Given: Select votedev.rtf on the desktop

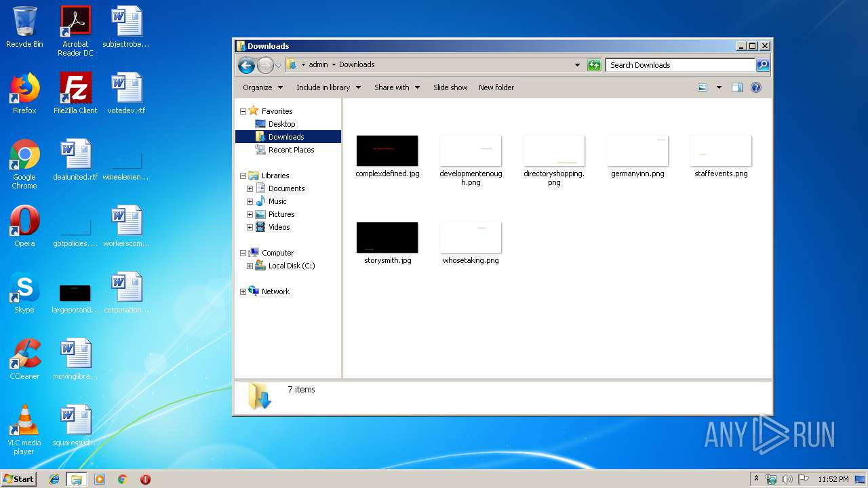Looking at the screenshot, I should [x=126, y=94].
